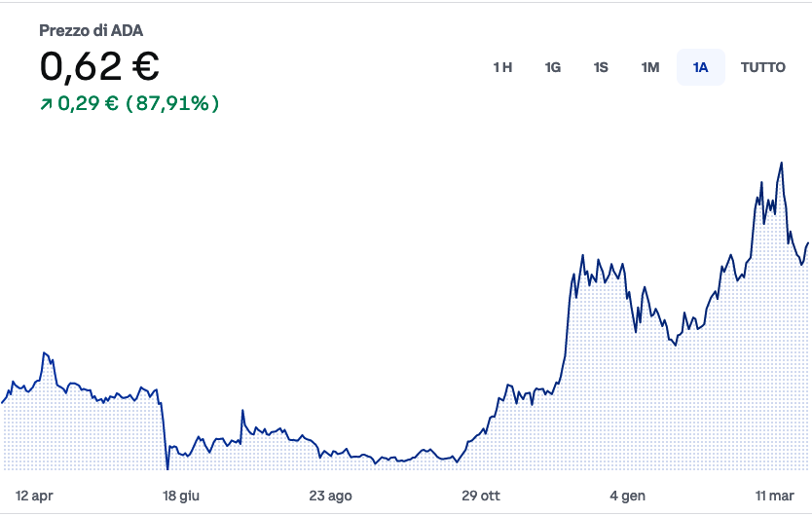The height and width of the screenshot is (516, 812).
Task: Switch to the TUTTO range
Action: (763, 67)
